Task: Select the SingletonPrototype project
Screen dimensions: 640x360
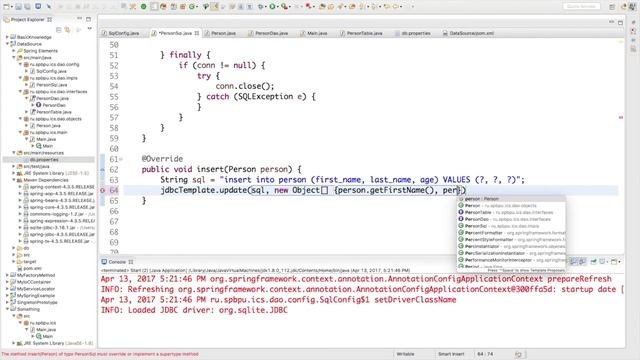Action: [x=37, y=302]
